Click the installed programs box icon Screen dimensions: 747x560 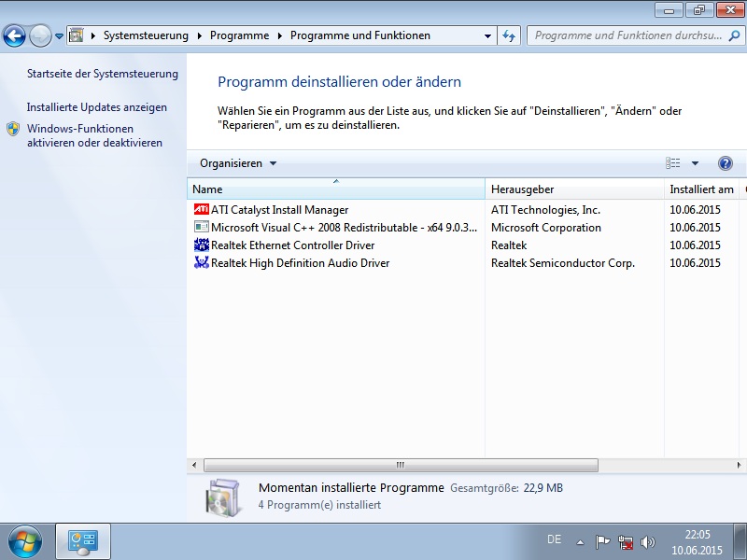coord(224,497)
